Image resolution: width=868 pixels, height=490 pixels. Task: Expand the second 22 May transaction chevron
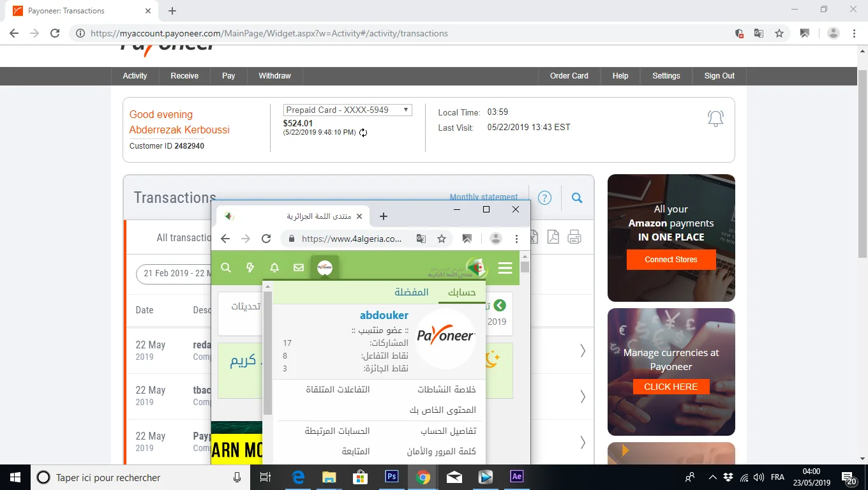pos(583,396)
